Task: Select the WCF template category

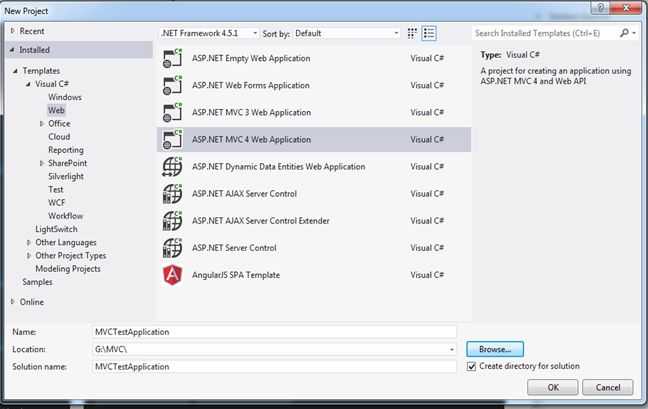Action: (x=57, y=203)
